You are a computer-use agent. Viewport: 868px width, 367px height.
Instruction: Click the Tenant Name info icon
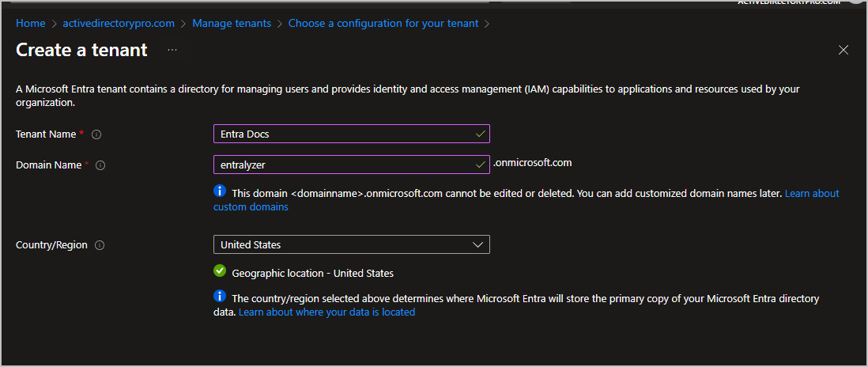pos(96,134)
